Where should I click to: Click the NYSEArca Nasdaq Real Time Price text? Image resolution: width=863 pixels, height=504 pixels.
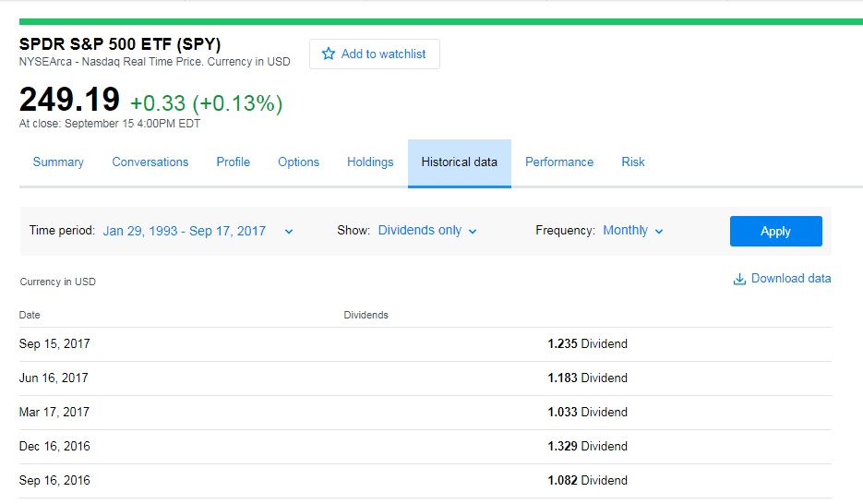155,62
